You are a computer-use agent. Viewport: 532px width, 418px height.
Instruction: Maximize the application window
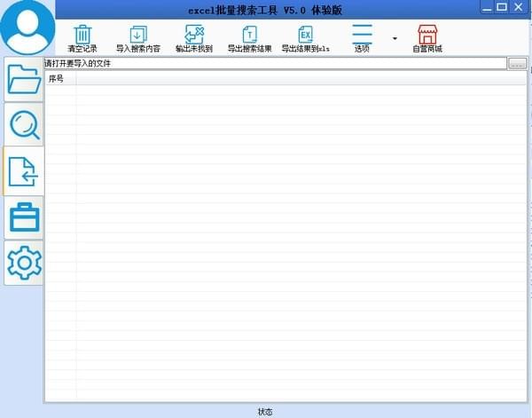coord(502,7)
